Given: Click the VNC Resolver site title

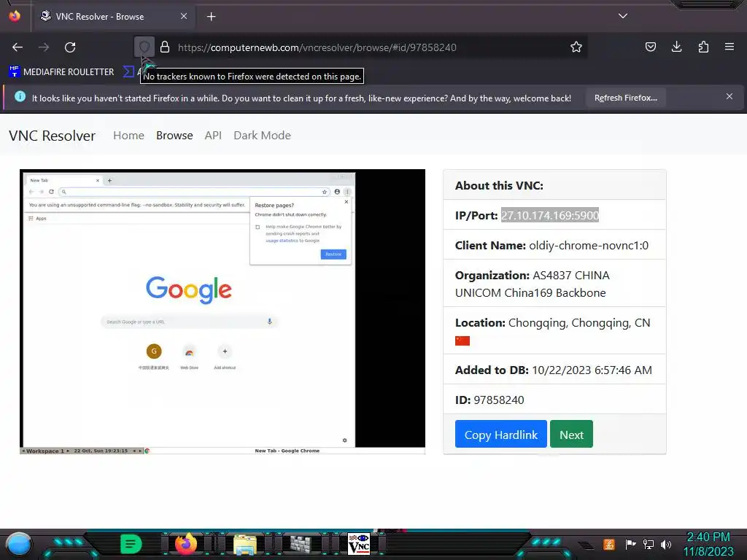Looking at the screenshot, I should 52,136.
